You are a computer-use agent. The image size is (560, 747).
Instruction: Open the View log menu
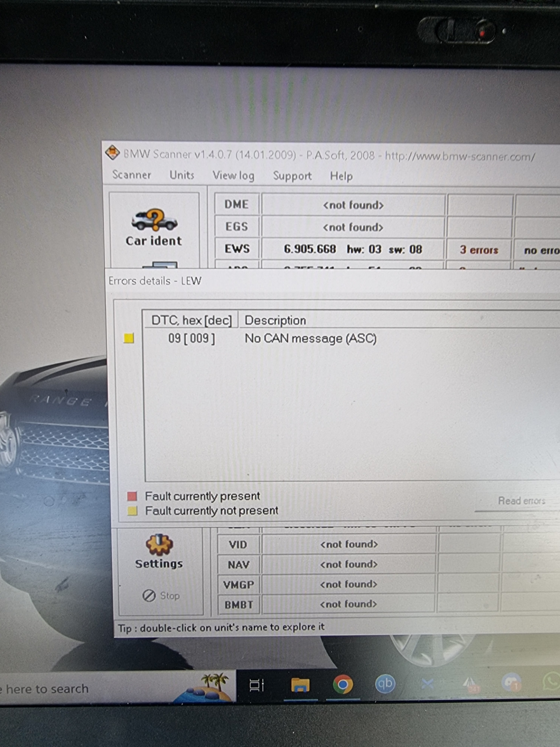tap(233, 176)
